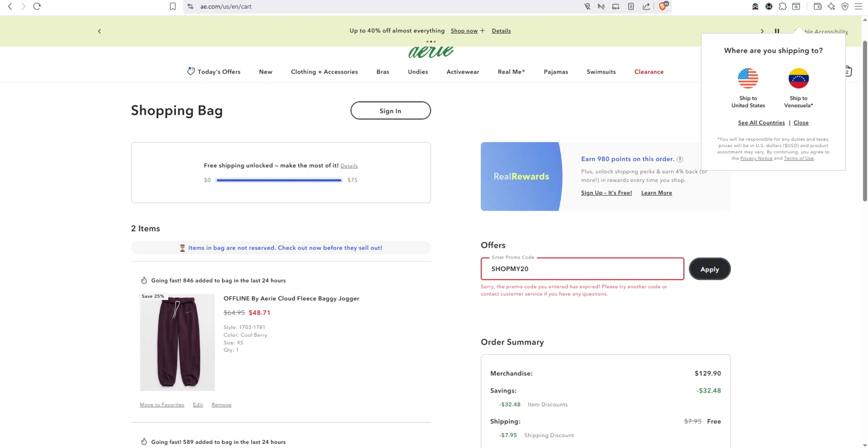Click the install/cast screen icon in address bar

pos(616,6)
